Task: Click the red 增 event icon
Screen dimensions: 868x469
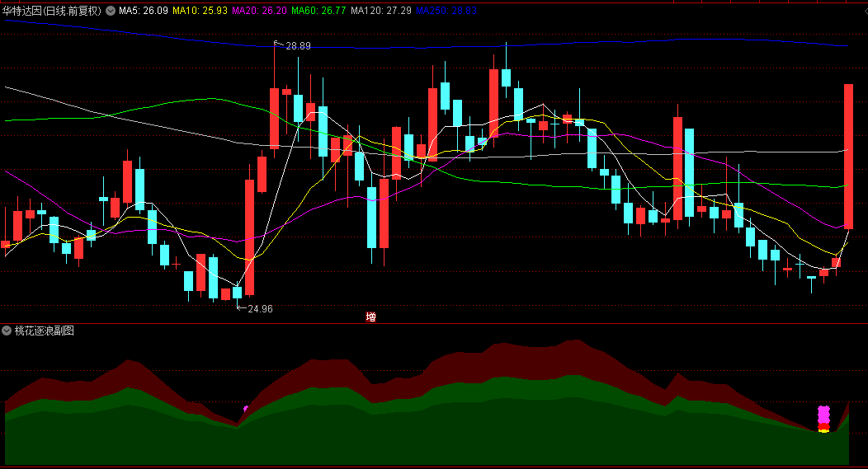Action: coord(371,317)
